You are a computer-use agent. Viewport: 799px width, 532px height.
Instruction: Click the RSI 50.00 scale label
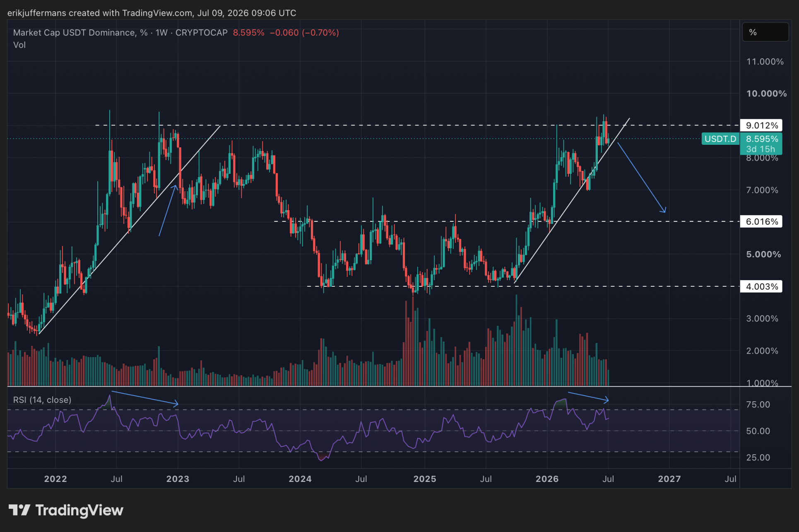click(758, 431)
